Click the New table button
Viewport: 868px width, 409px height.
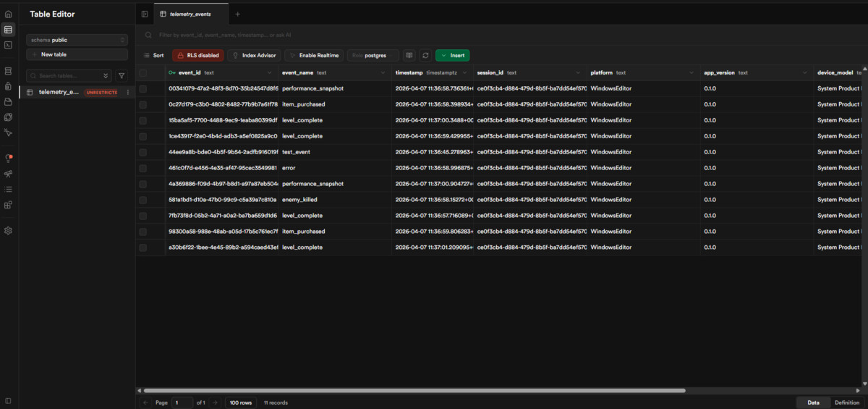tap(77, 54)
